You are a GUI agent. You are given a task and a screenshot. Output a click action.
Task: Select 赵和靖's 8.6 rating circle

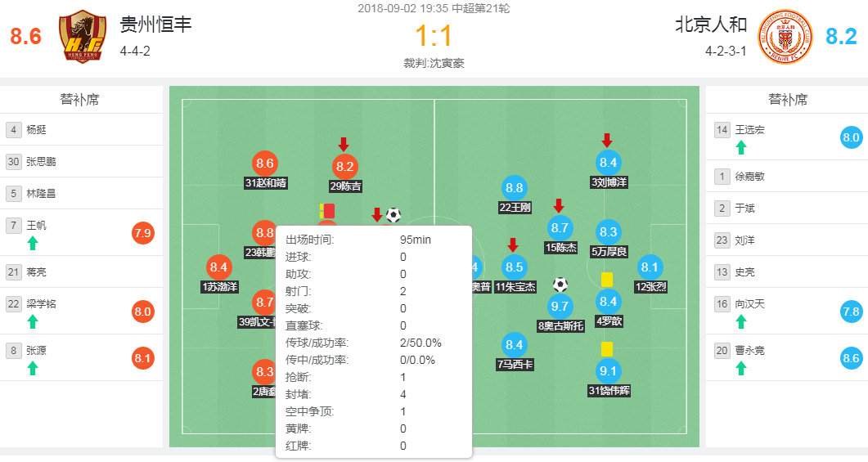point(265,163)
